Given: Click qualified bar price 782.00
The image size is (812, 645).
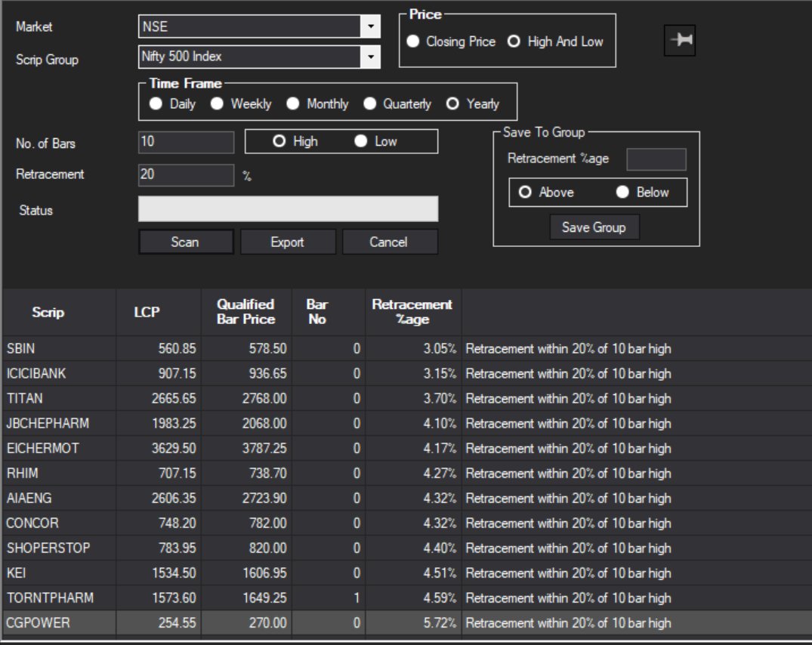Looking at the screenshot, I should pyautogui.click(x=267, y=523).
